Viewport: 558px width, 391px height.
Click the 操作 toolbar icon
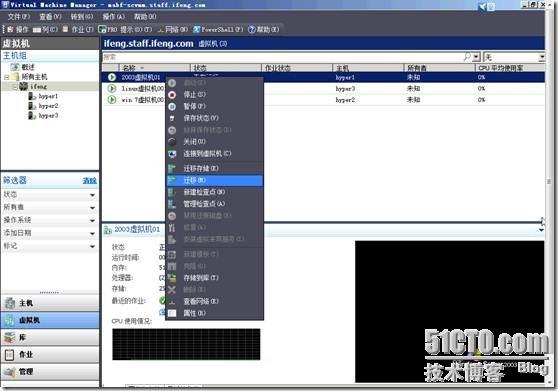point(10,29)
